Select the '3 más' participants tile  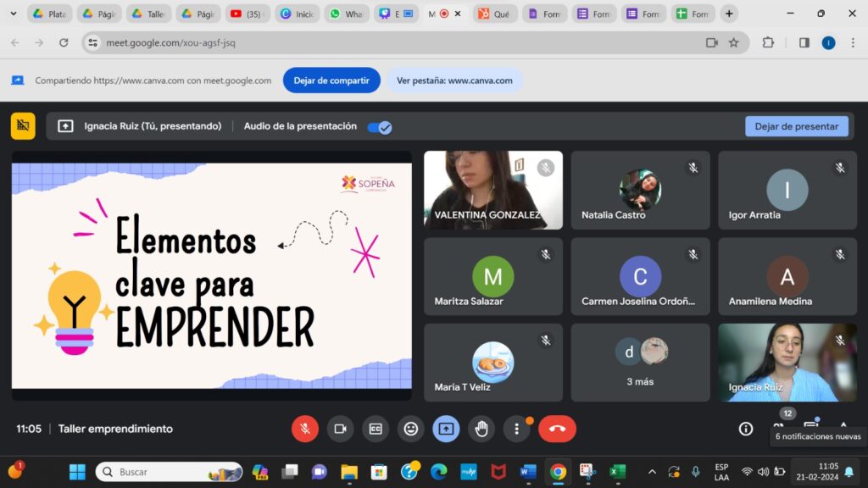click(x=640, y=362)
